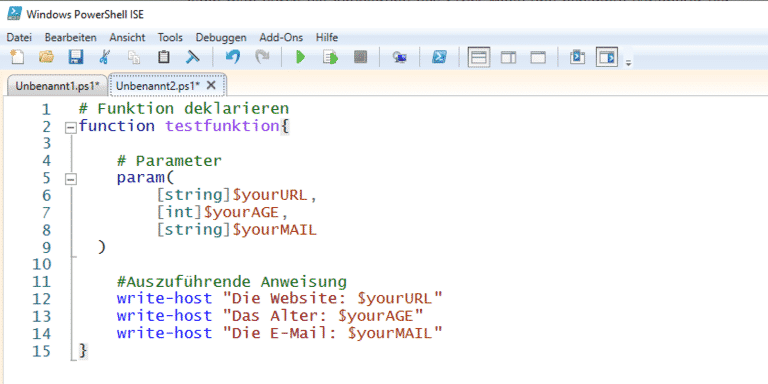Toggle maximized script pane layout

pos(538,57)
